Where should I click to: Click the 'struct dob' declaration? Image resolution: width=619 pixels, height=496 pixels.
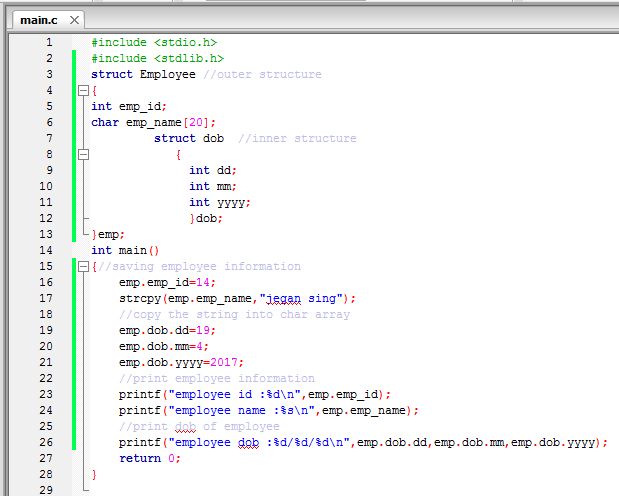pos(189,138)
